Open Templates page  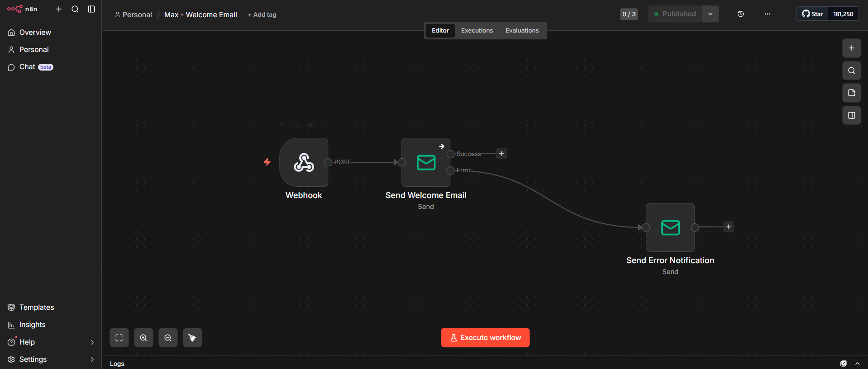pyautogui.click(x=51, y=307)
